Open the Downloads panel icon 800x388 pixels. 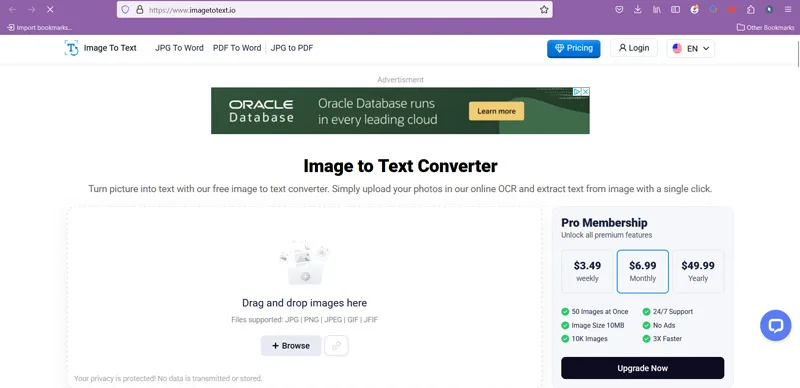(638, 9)
